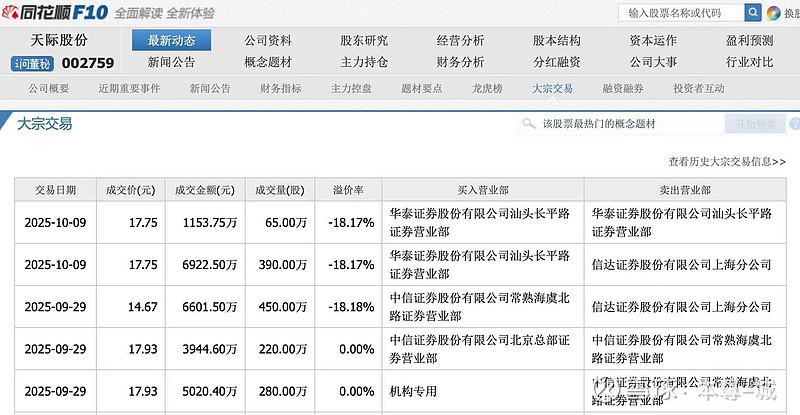
Task: Open the 分红融资 menu
Action: coord(557,62)
